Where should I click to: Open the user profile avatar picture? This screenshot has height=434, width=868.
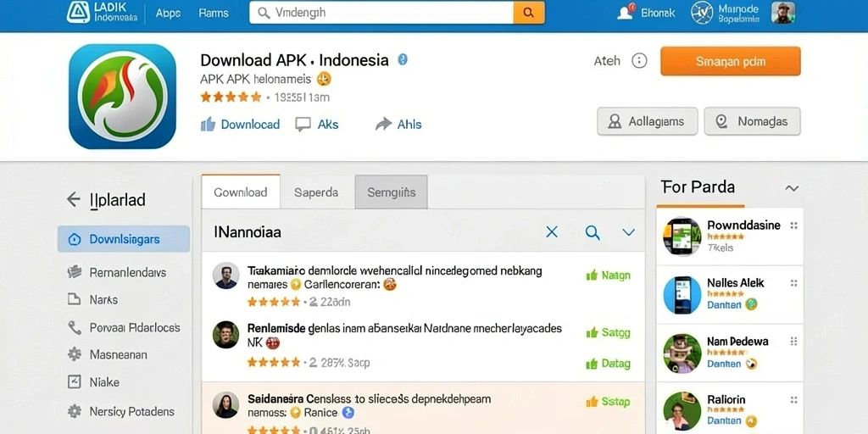pos(782,13)
